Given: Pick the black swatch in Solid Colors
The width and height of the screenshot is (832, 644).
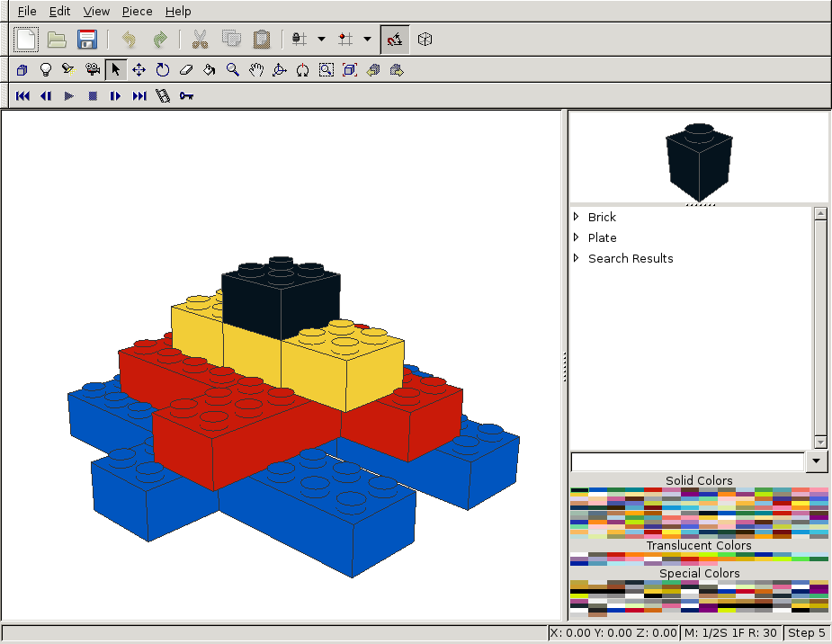Looking at the screenshot, I should [579, 491].
